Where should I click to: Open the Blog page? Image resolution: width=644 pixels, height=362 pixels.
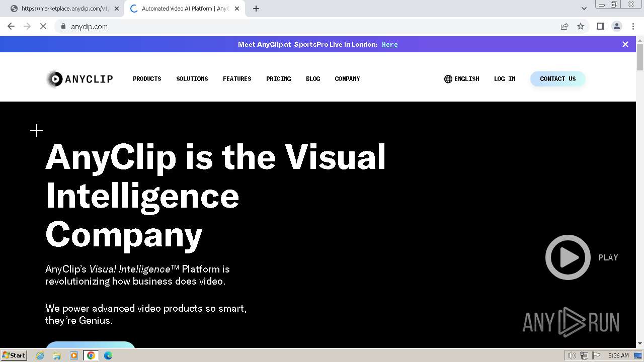[313, 79]
